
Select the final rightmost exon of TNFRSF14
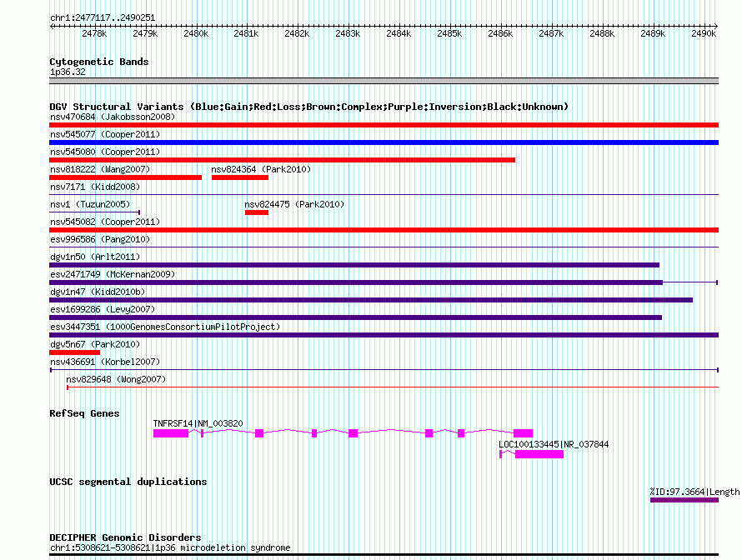[x=523, y=433]
